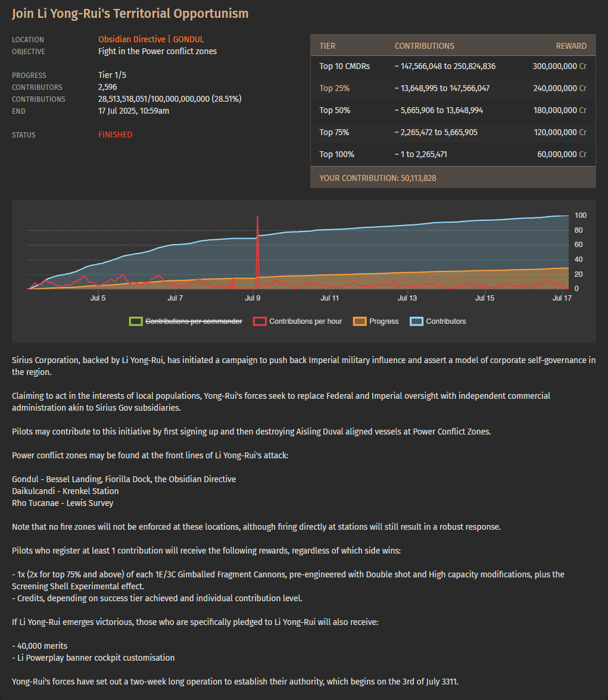Click the 120,000,000 Cr reward value
The height and width of the screenshot is (700, 608).
[x=560, y=132]
